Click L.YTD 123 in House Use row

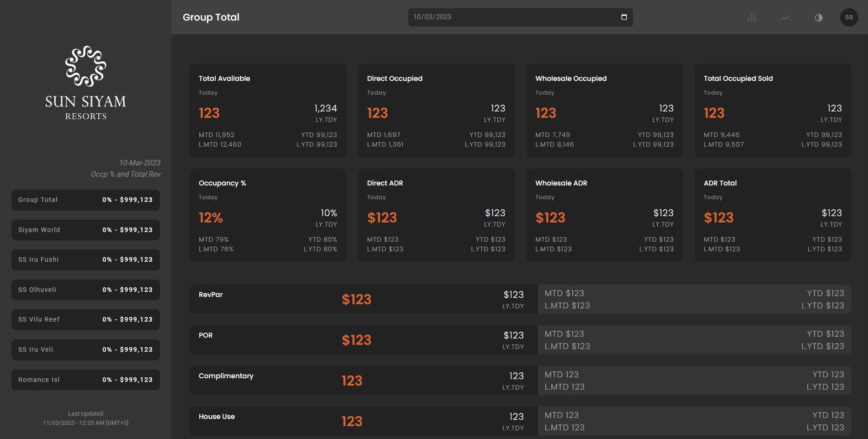tap(825, 428)
